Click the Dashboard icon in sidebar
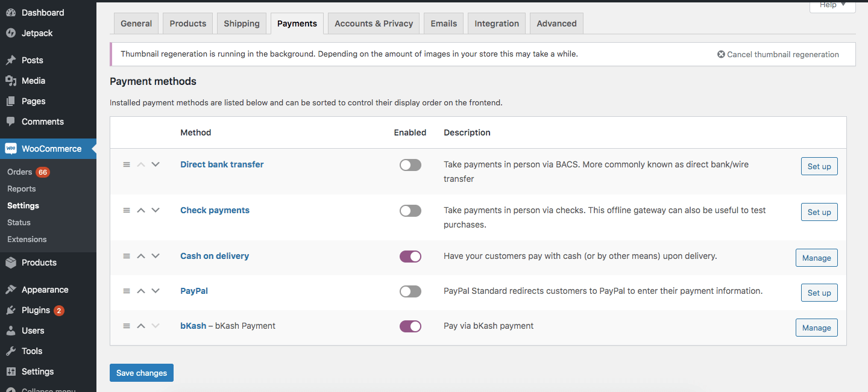 pyautogui.click(x=11, y=13)
